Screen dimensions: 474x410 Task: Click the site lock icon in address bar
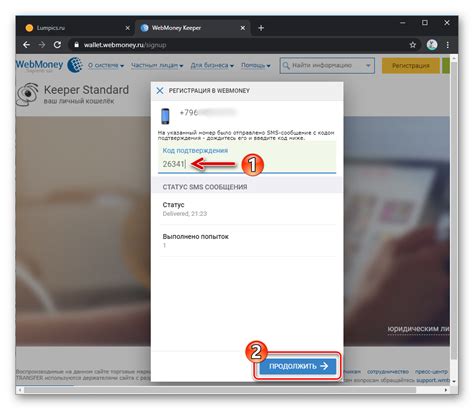[x=76, y=45]
